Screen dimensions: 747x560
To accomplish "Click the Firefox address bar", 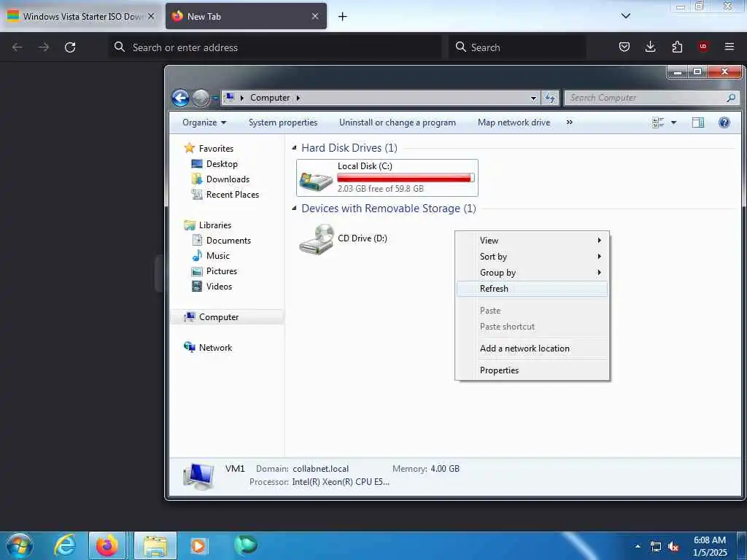I will pos(276,47).
